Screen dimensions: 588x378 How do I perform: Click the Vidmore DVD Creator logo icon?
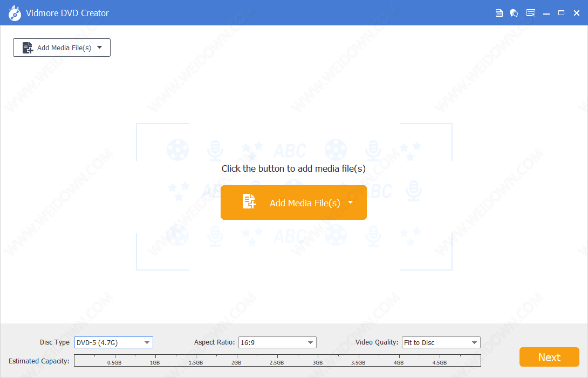[x=15, y=13]
